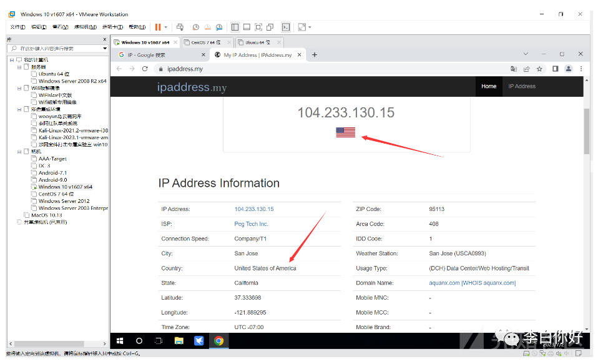Bookmark this page with the star
This screenshot has width=603, height=364.
[539, 69]
